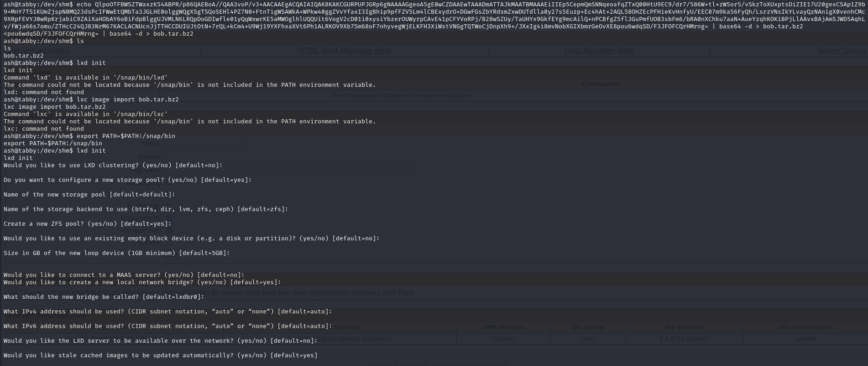Toggle the DeployXML checkbox
Image resolution: width=868 pixels, height=366 pixels.
tap(169, 207)
